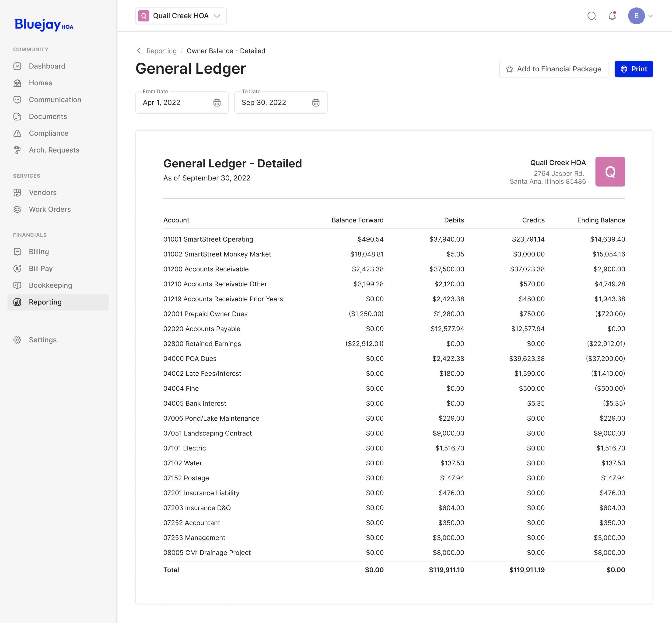672x623 pixels.
Task: Go back using breadcrumb arrow
Action: (139, 51)
